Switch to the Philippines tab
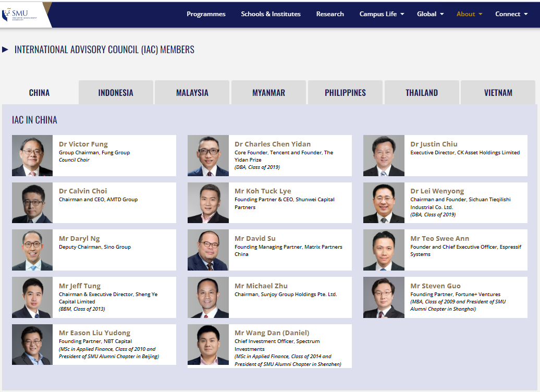The width and height of the screenshot is (540, 392). click(345, 93)
